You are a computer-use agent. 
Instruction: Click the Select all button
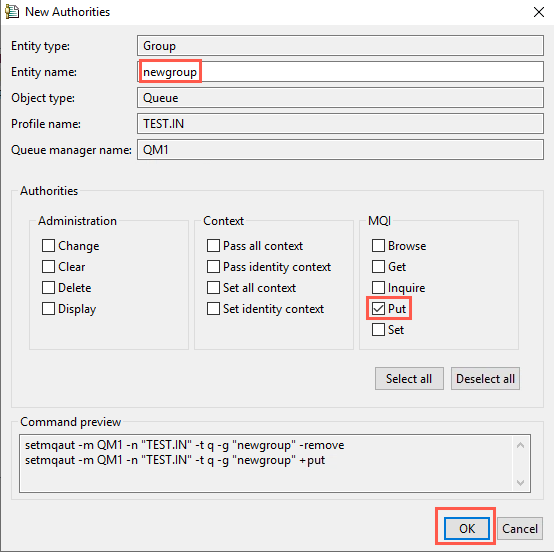point(409,378)
